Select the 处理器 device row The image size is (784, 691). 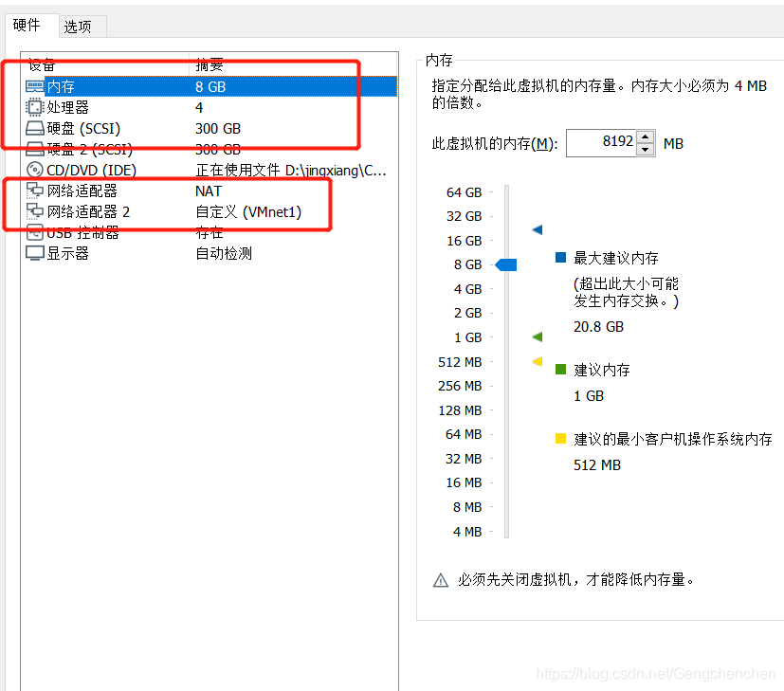click(210, 107)
